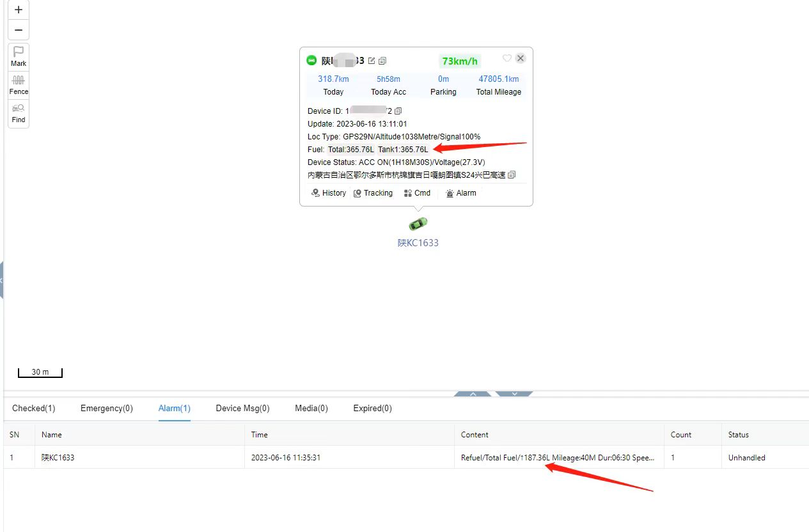
Task: Open the Cmd command menu
Action: point(417,193)
